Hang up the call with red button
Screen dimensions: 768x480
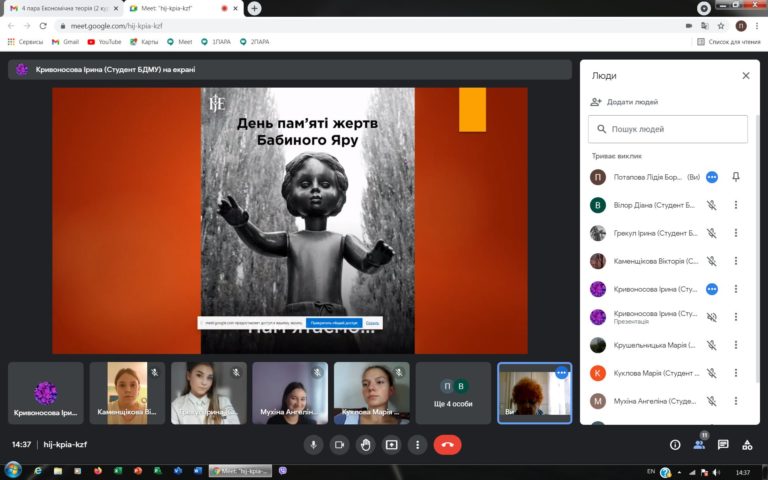[447, 445]
